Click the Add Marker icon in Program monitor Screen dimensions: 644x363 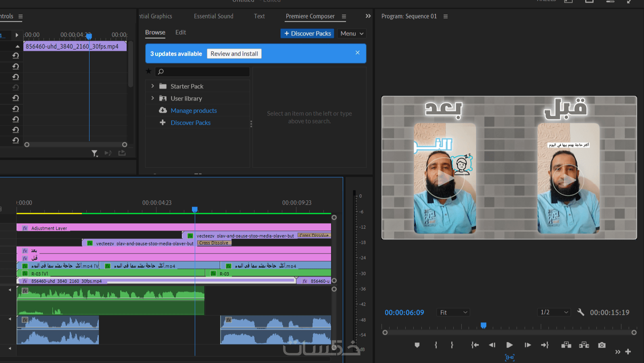coord(417,345)
